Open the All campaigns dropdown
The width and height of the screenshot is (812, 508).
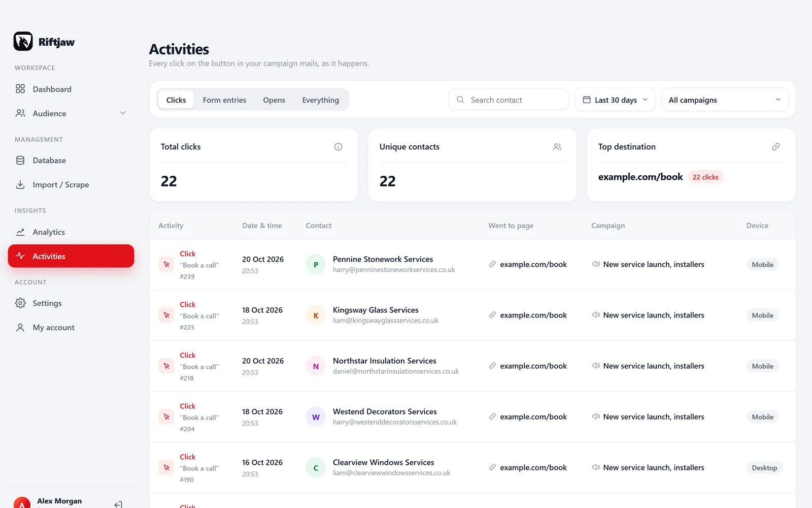coord(725,100)
